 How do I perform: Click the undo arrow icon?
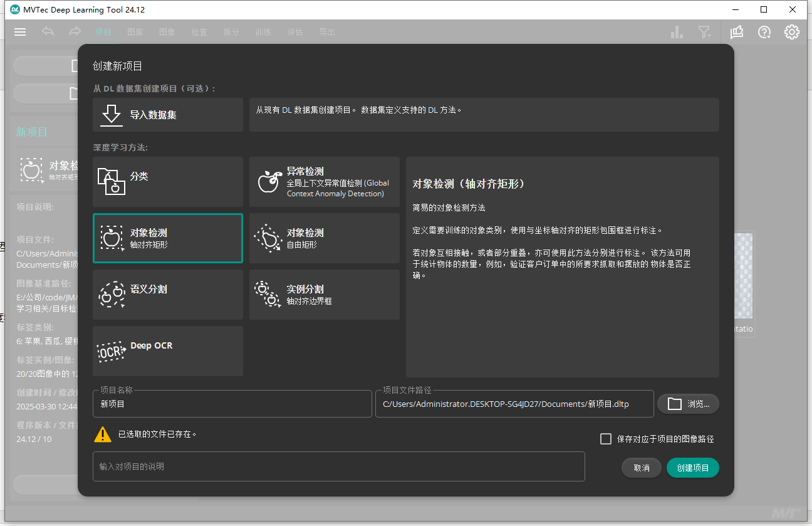tap(48, 32)
